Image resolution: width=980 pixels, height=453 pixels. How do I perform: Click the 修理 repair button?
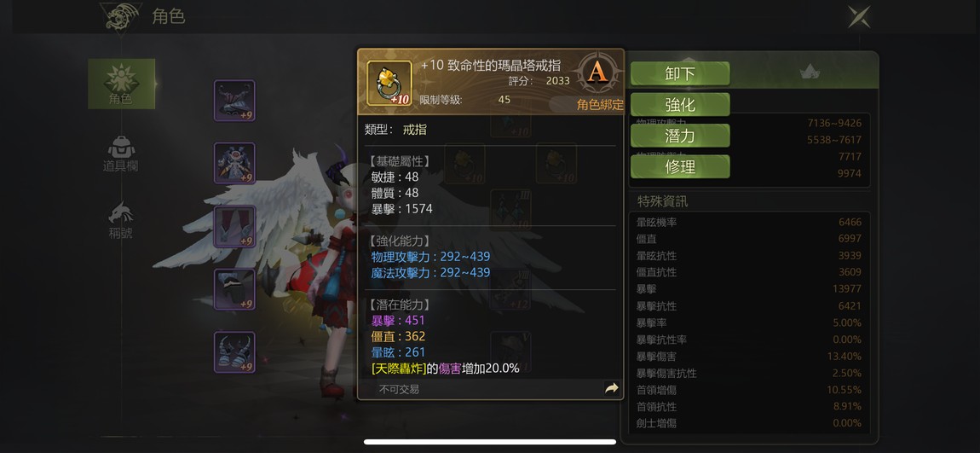pos(680,166)
